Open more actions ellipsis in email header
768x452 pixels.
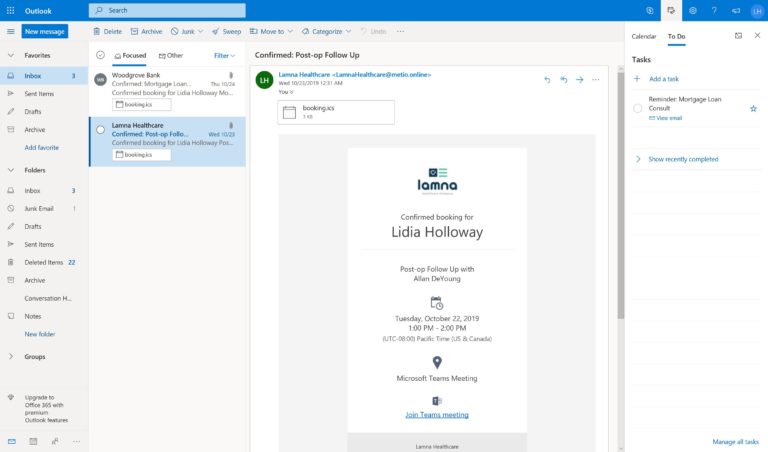click(596, 79)
